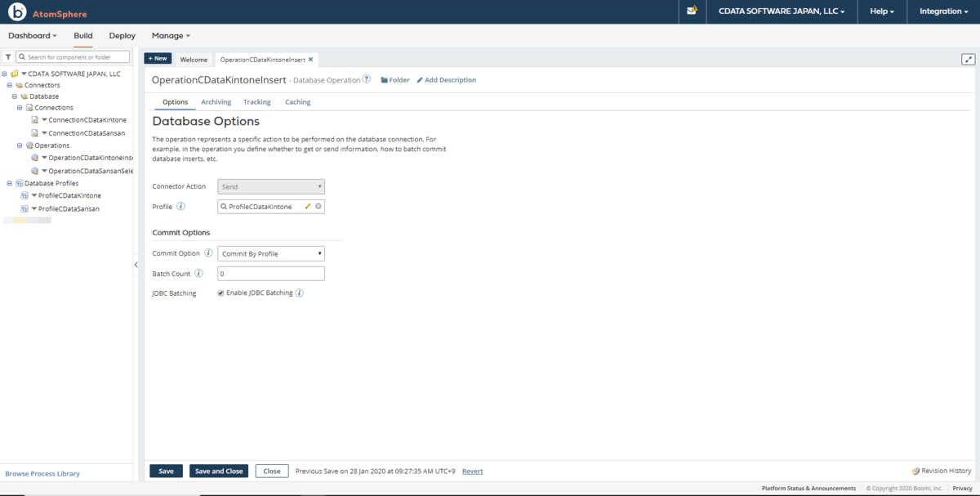This screenshot has width=980, height=496.
Task: Click Add Description link
Action: click(446, 80)
